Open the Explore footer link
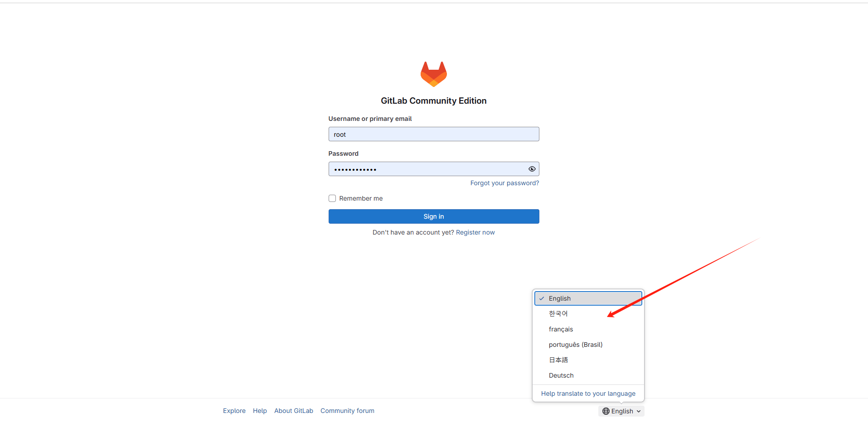This screenshot has height=422, width=868. pyautogui.click(x=234, y=411)
